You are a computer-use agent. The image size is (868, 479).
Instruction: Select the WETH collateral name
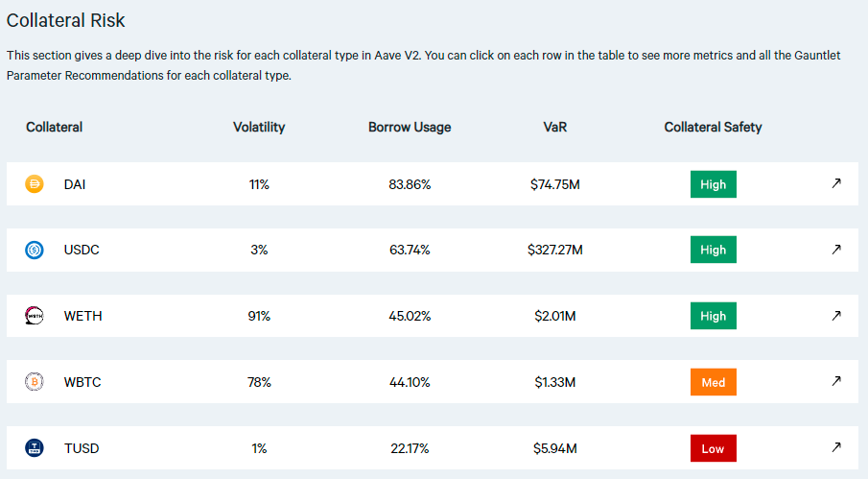point(83,316)
